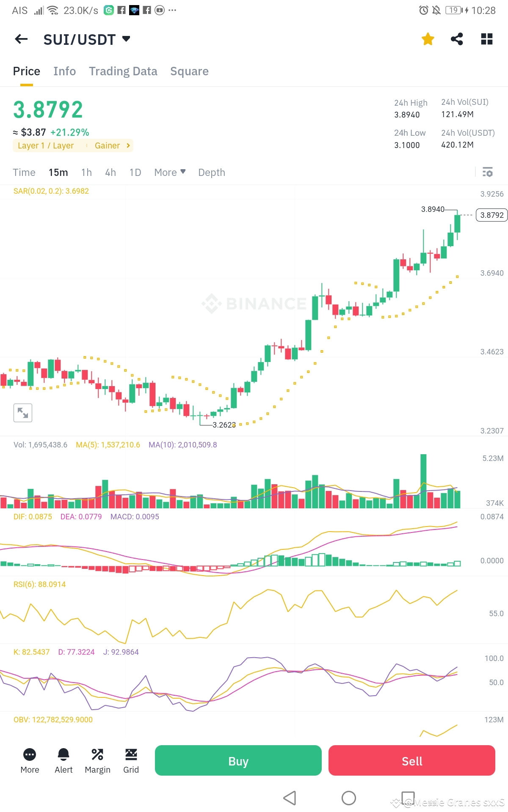Tap the alarm clock status icon
Image resolution: width=508 pixels, height=812 pixels.
(x=423, y=10)
